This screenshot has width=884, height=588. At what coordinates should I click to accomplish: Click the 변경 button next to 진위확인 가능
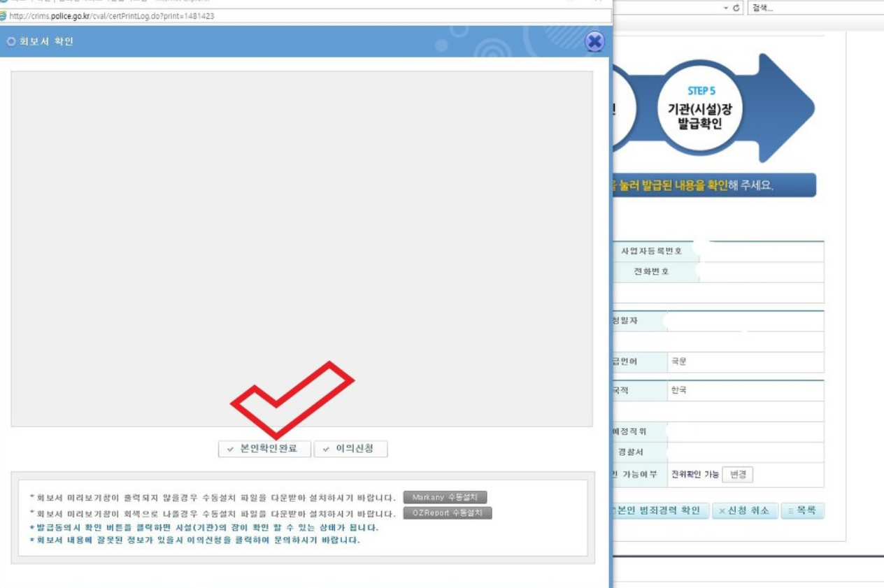[738, 475]
